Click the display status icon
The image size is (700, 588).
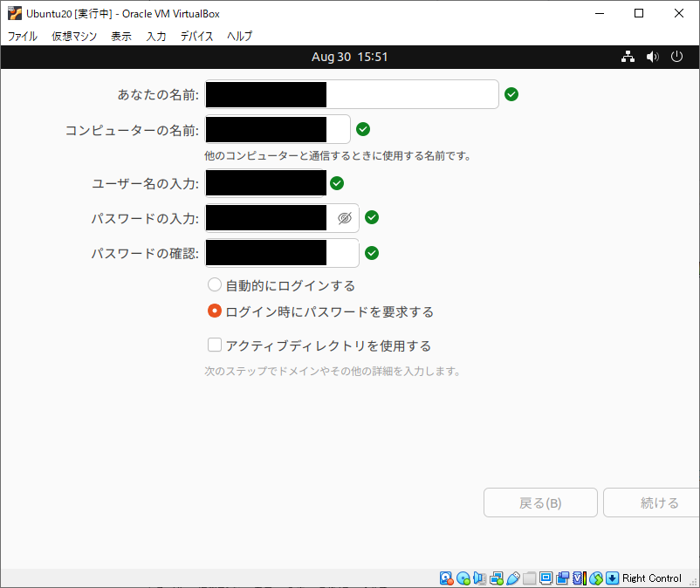[x=546, y=578]
